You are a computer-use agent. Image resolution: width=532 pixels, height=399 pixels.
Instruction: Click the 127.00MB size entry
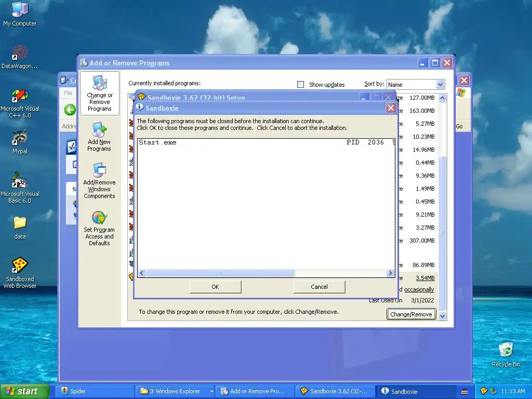pos(422,98)
